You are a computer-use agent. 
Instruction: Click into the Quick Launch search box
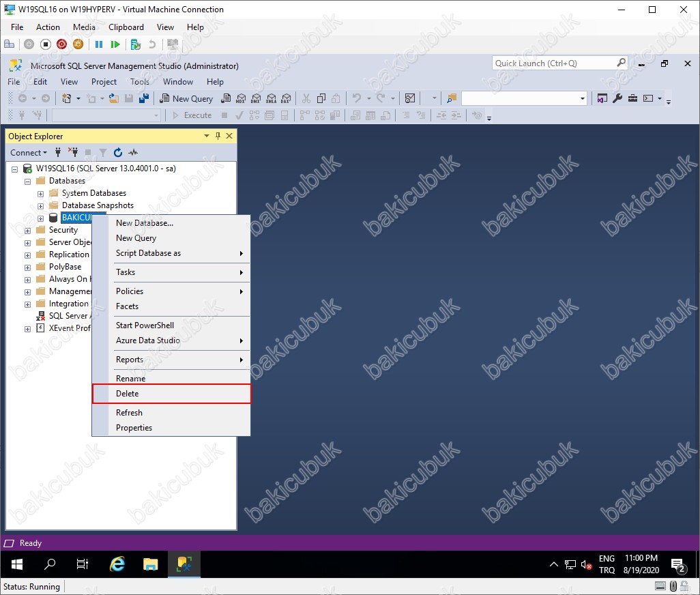pos(560,63)
